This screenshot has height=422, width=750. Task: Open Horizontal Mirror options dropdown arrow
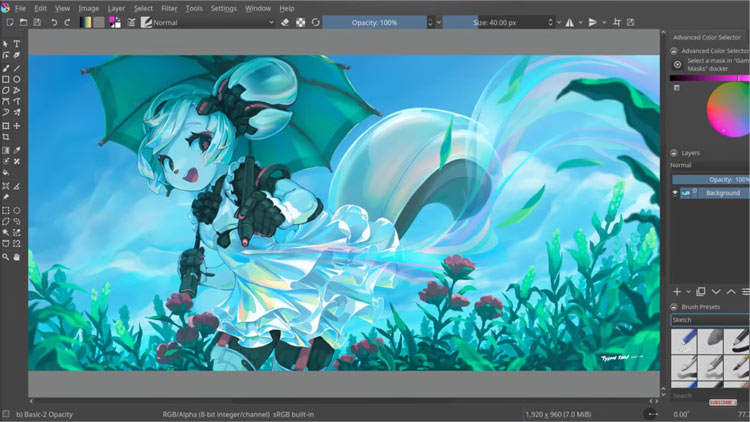coord(581,22)
